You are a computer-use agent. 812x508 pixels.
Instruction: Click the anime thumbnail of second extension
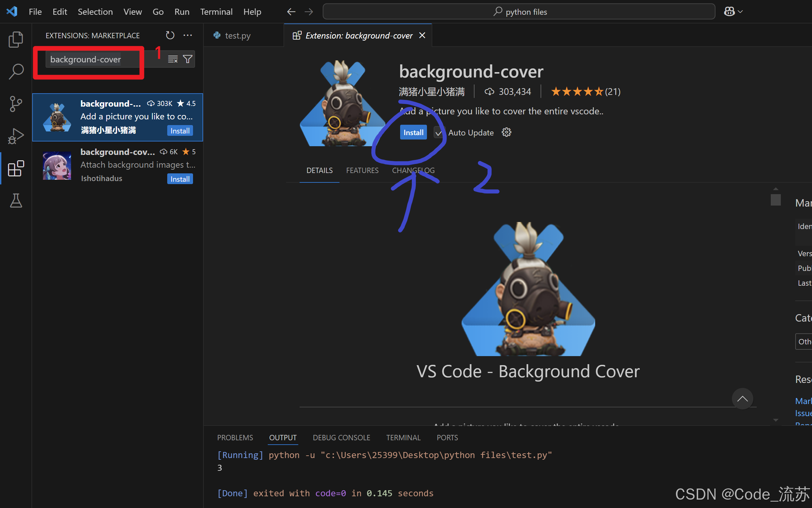(57, 165)
